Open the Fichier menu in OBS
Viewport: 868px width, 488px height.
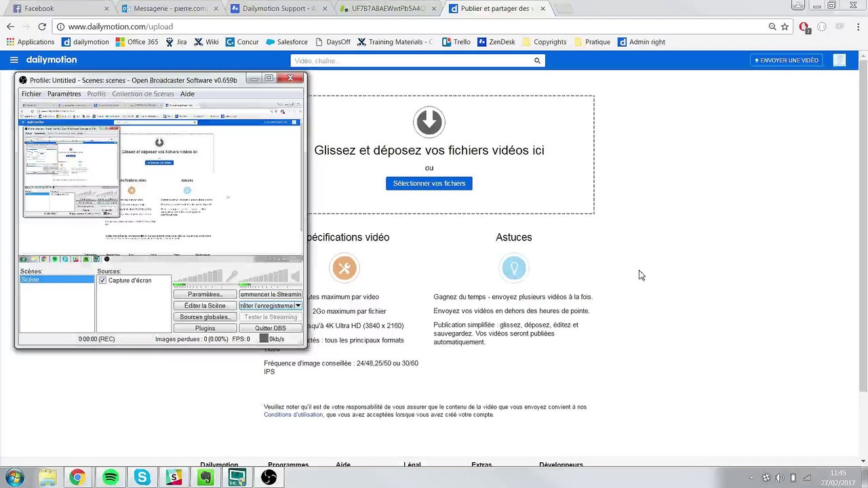tap(31, 94)
